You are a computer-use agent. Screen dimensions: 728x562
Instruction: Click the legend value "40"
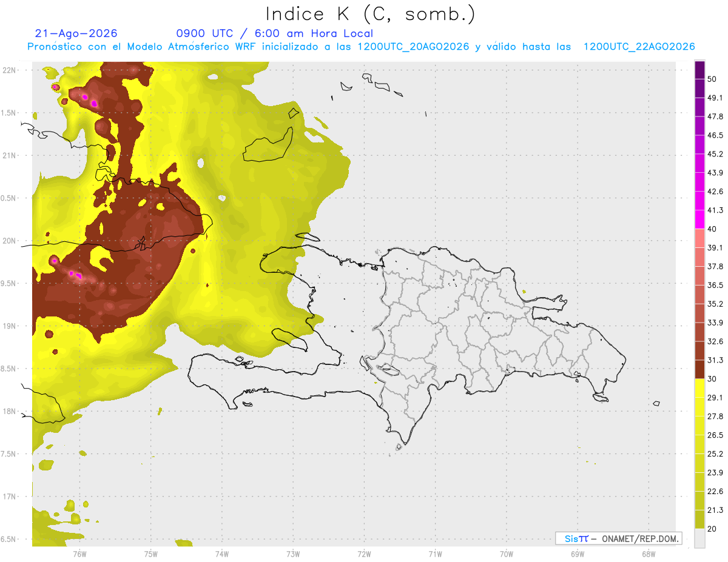(712, 229)
